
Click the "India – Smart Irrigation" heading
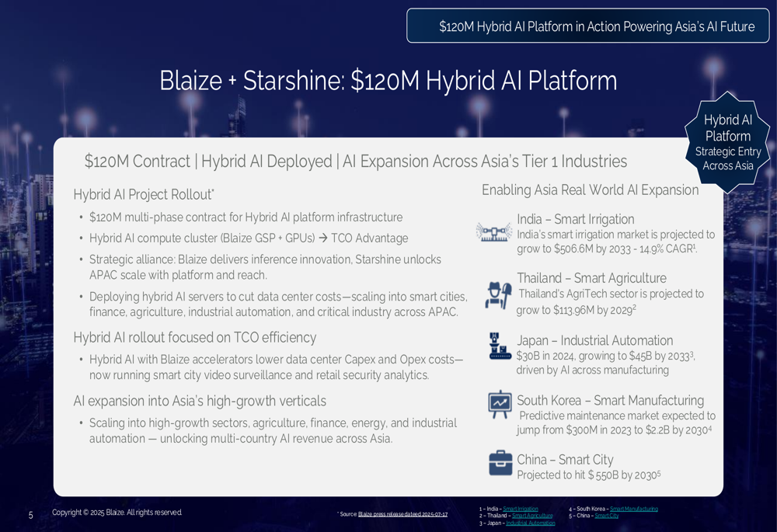click(575, 220)
